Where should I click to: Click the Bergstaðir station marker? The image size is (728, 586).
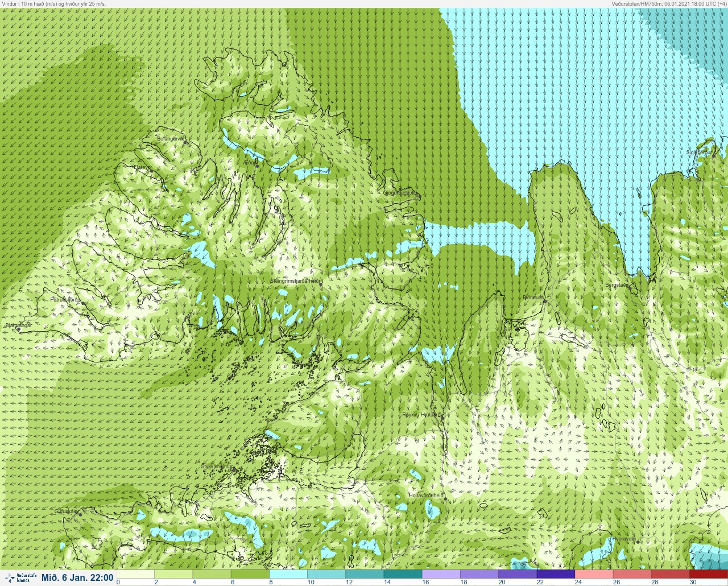(x=630, y=288)
